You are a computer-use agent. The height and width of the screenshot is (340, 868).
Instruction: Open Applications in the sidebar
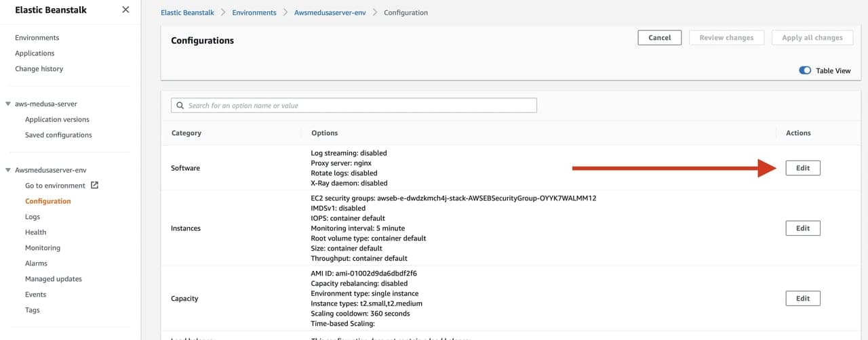[35, 54]
